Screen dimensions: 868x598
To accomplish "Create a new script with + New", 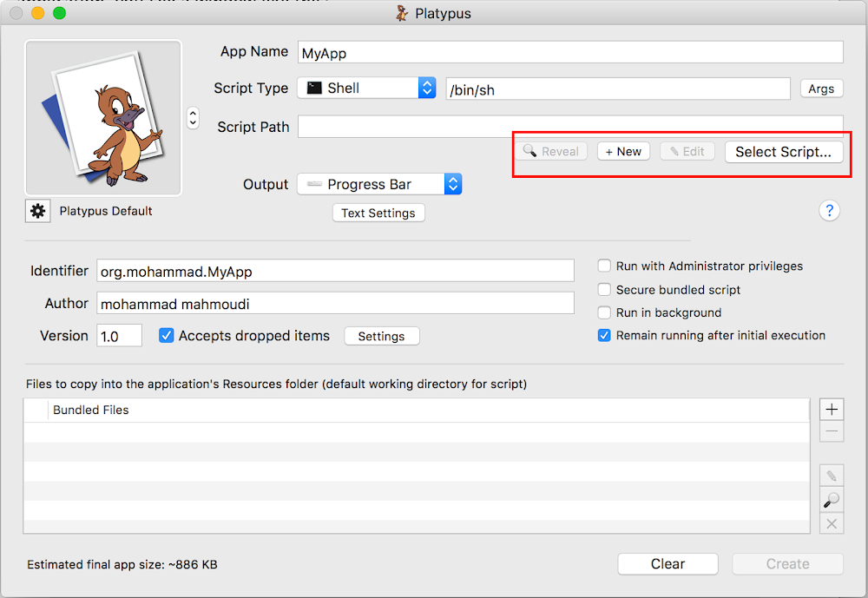I will pos(623,151).
